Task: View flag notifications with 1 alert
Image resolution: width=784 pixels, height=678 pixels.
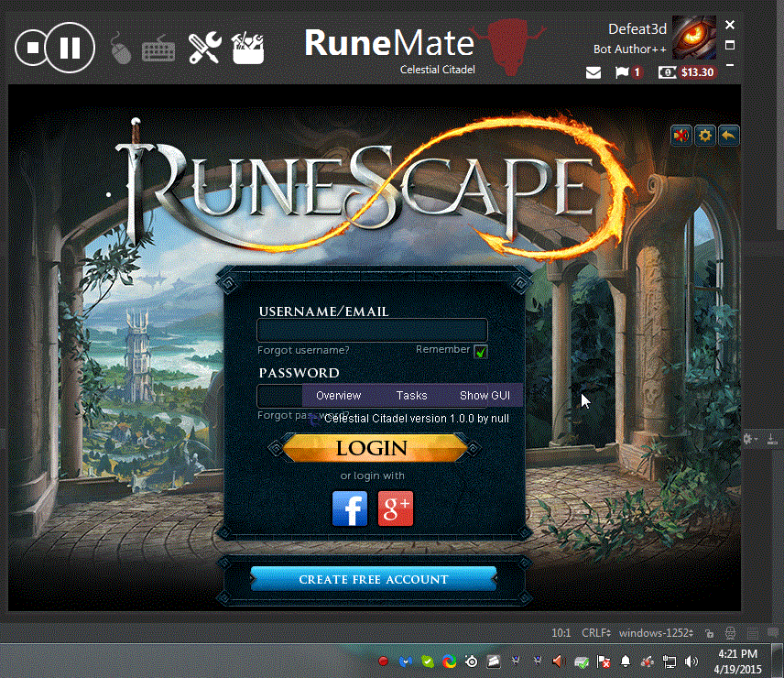Action: pos(628,72)
